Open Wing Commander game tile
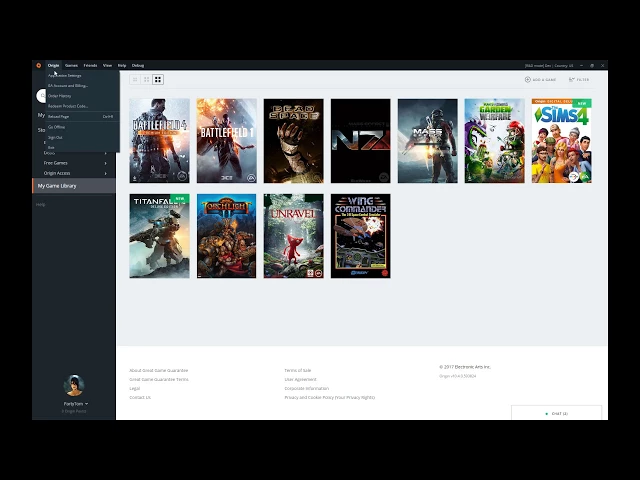This screenshot has height=480, width=640. (360, 236)
